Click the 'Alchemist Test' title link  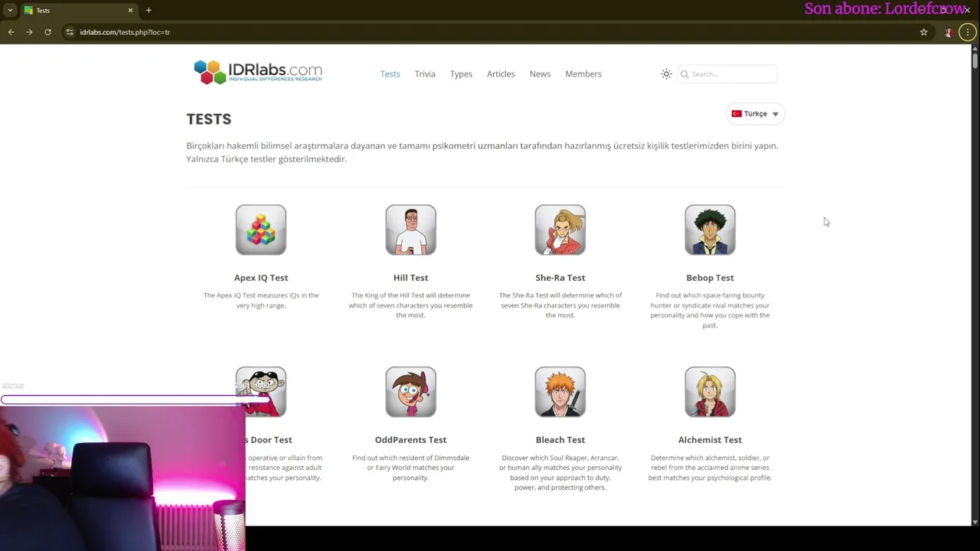pos(710,440)
